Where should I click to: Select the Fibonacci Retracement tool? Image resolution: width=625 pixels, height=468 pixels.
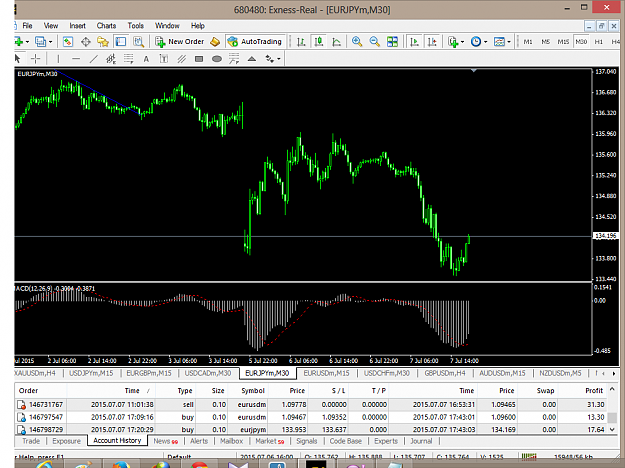click(x=128, y=59)
